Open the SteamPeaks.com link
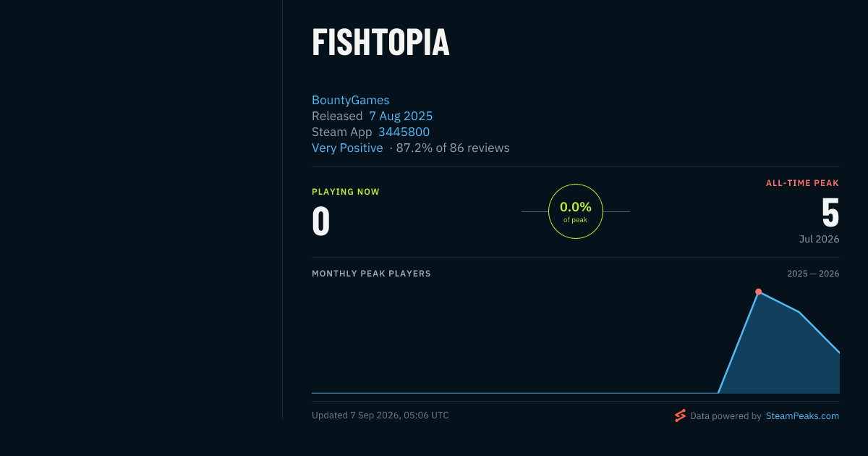 click(802, 416)
